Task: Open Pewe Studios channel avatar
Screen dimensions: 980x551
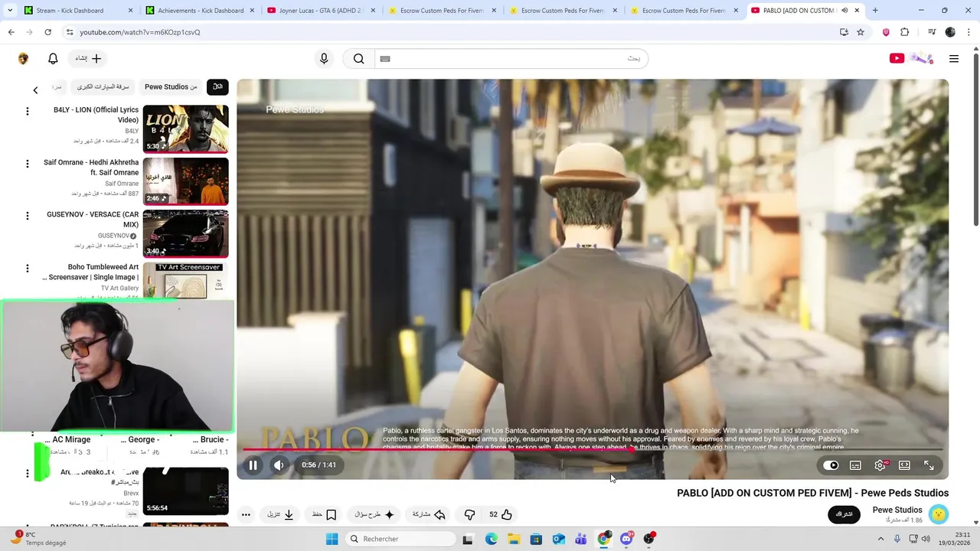Action: 939,514
